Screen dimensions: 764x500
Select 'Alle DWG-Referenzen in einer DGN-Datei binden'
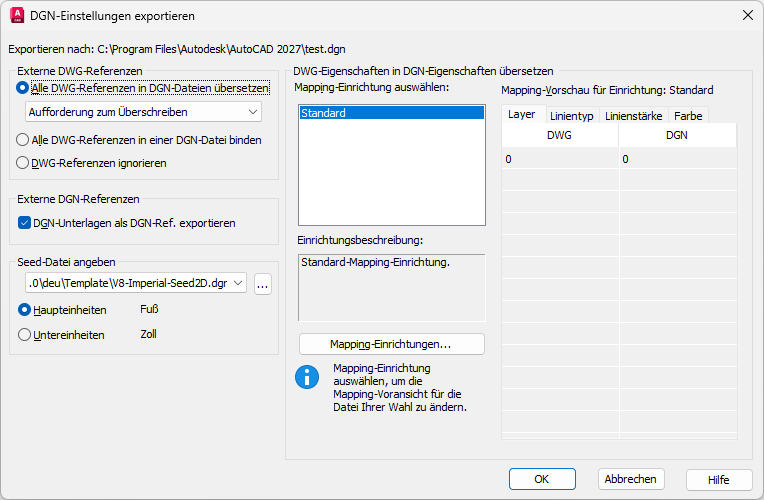coord(25,140)
